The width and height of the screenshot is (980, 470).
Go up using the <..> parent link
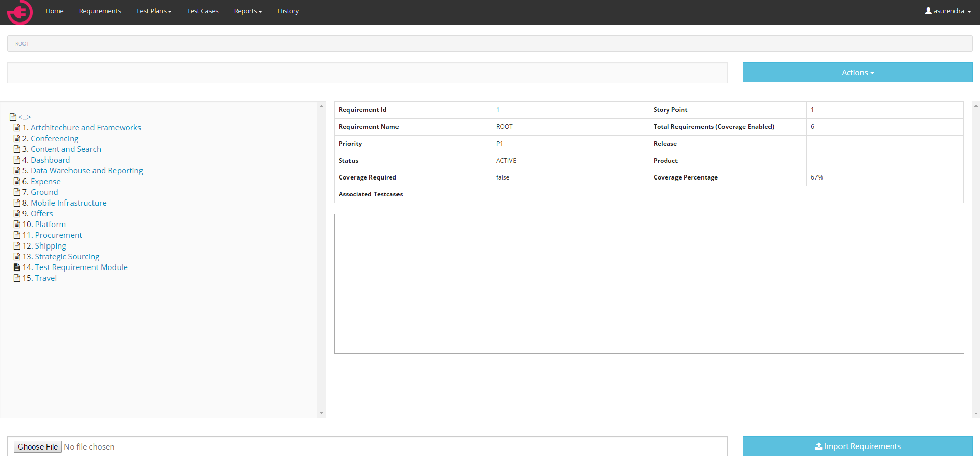(25, 117)
